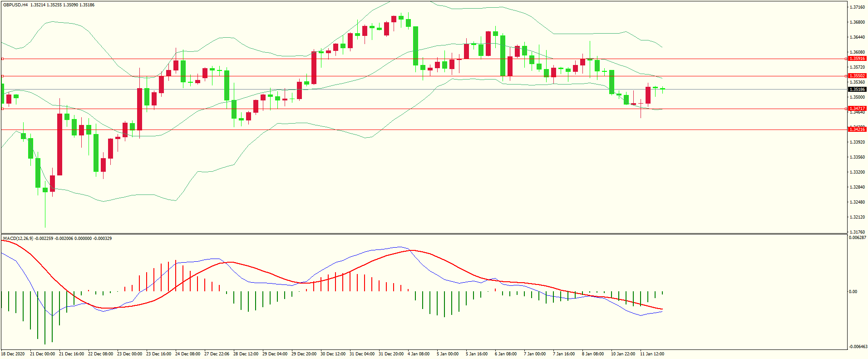The image size is (868, 359).
Task: Click the black current price label 1.35186
Action: click(857, 90)
